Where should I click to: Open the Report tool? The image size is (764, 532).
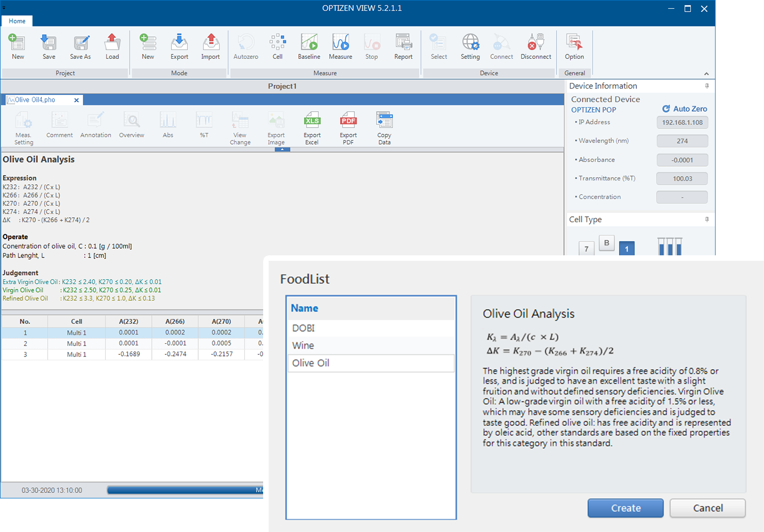tap(403, 47)
